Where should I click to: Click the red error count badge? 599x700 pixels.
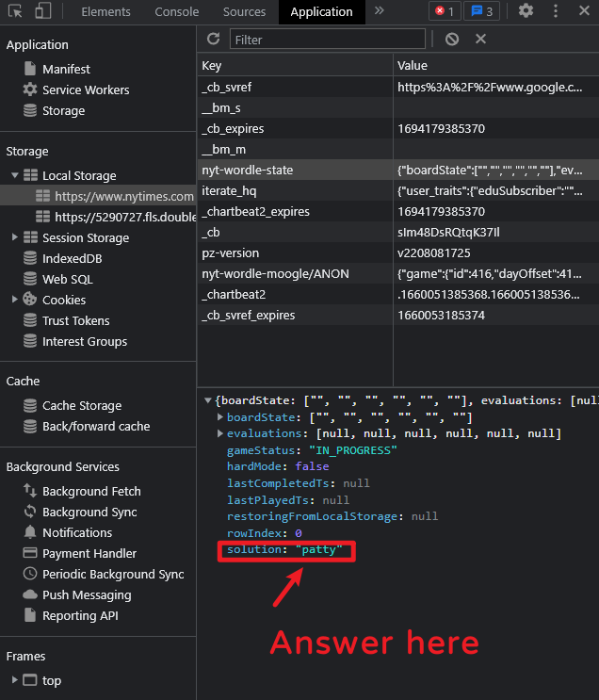[x=445, y=11]
